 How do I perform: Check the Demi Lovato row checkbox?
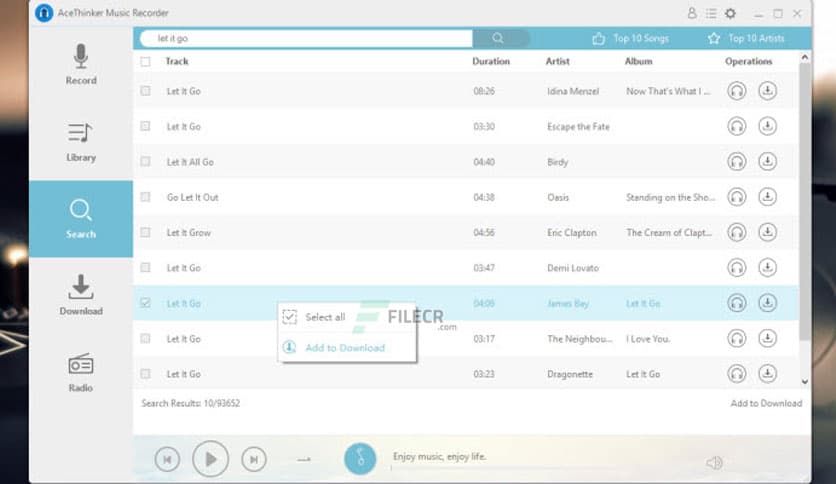pyautogui.click(x=145, y=268)
